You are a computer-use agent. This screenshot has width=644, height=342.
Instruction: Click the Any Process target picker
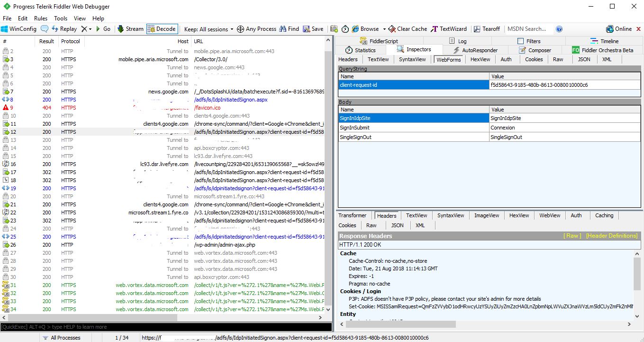point(256,29)
